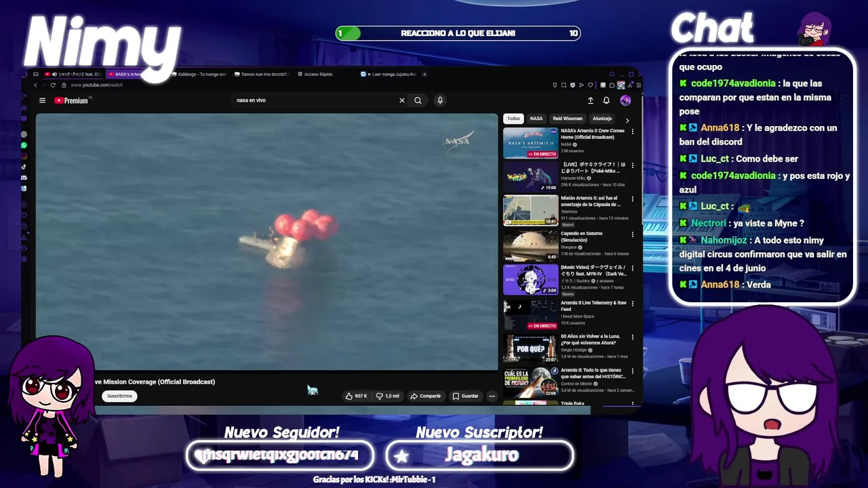Switch to the Tamon-kun ima docchi tab
This screenshot has height=488, width=868.
262,74
